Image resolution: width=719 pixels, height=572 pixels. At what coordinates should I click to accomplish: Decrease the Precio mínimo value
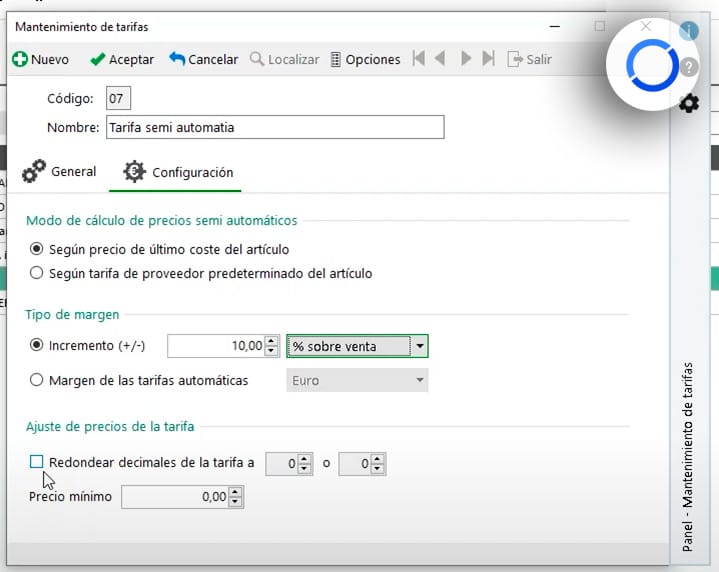(x=235, y=502)
